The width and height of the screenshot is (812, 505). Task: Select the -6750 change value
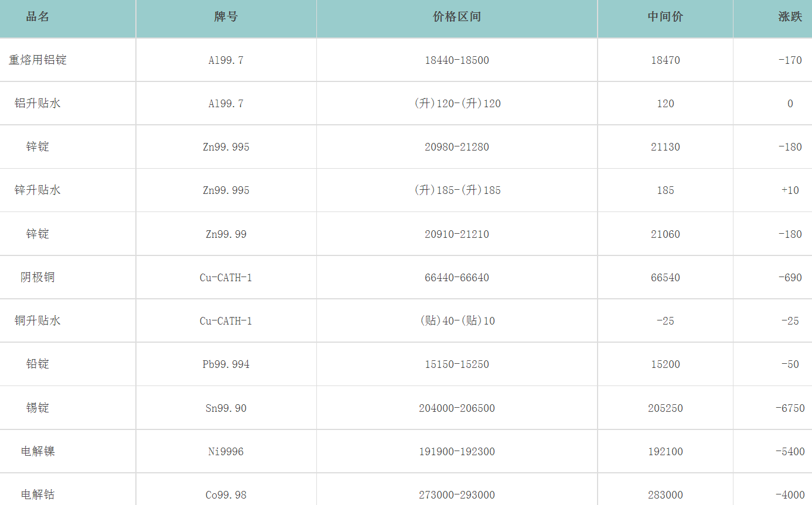(x=790, y=408)
